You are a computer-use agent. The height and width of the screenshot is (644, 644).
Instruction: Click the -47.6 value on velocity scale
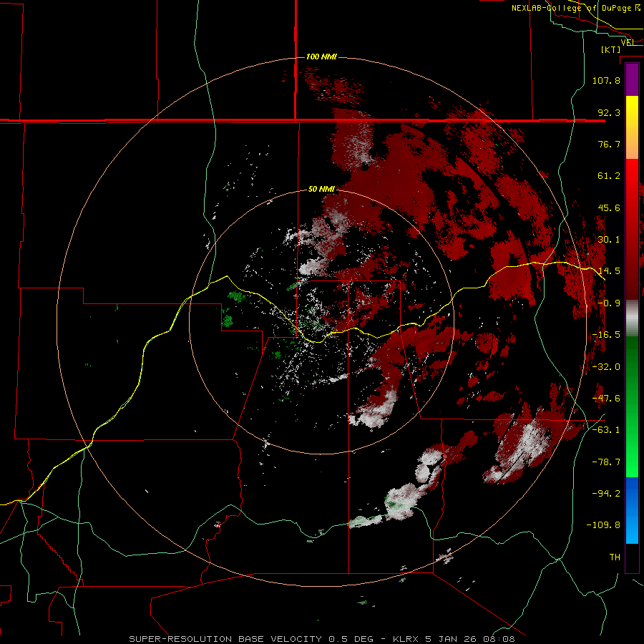click(x=606, y=399)
